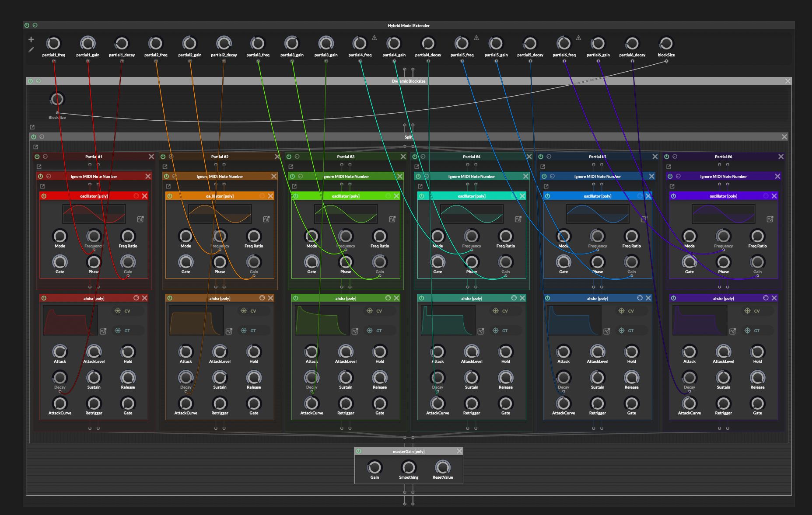Click the Release knob in purple ahdsr
The width and height of the screenshot is (812, 515).
[x=757, y=377]
